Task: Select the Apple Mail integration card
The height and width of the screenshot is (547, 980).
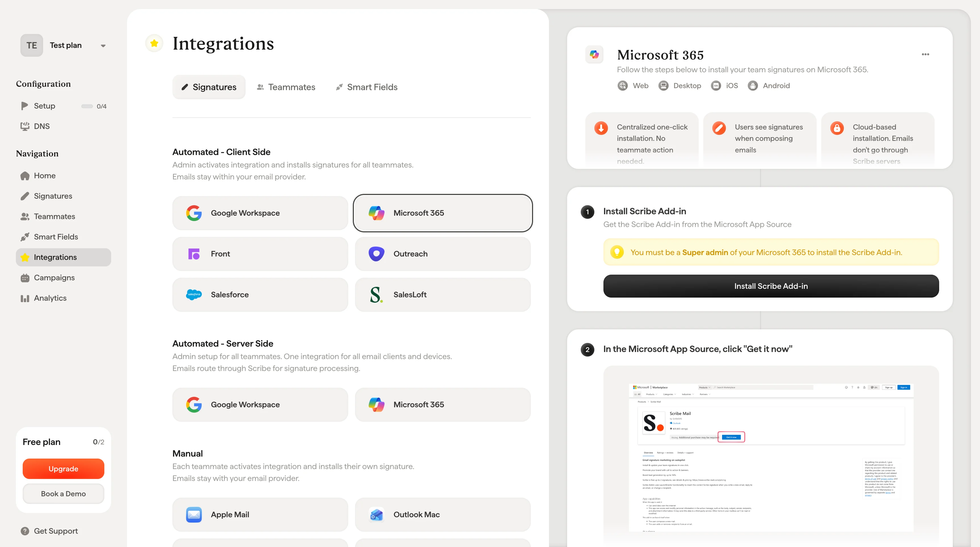Action: tap(260, 515)
